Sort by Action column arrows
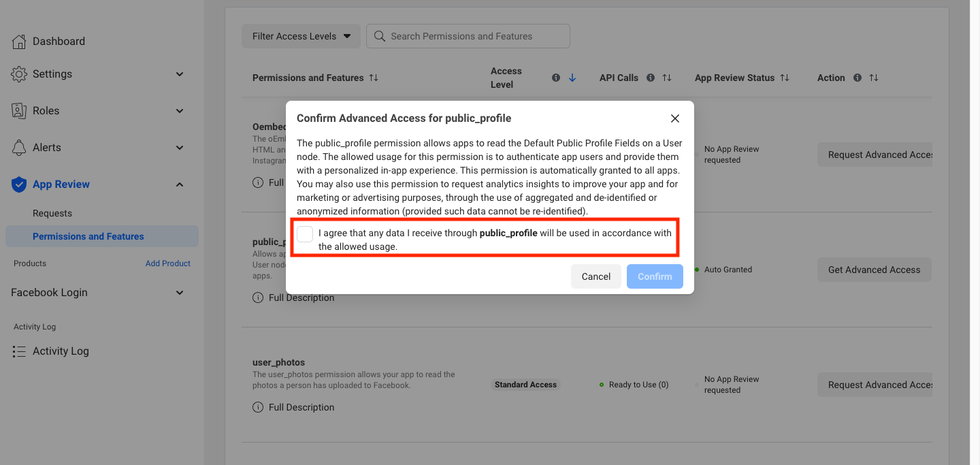 coord(874,78)
